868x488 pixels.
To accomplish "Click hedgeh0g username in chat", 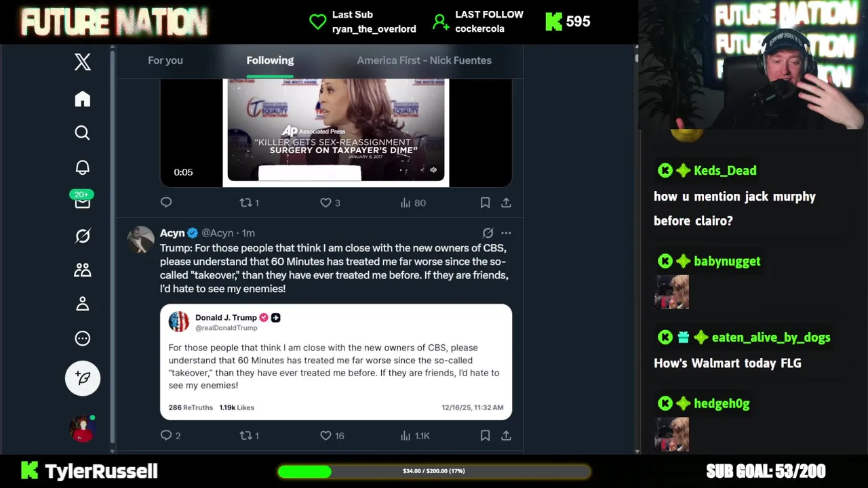I will click(x=722, y=403).
